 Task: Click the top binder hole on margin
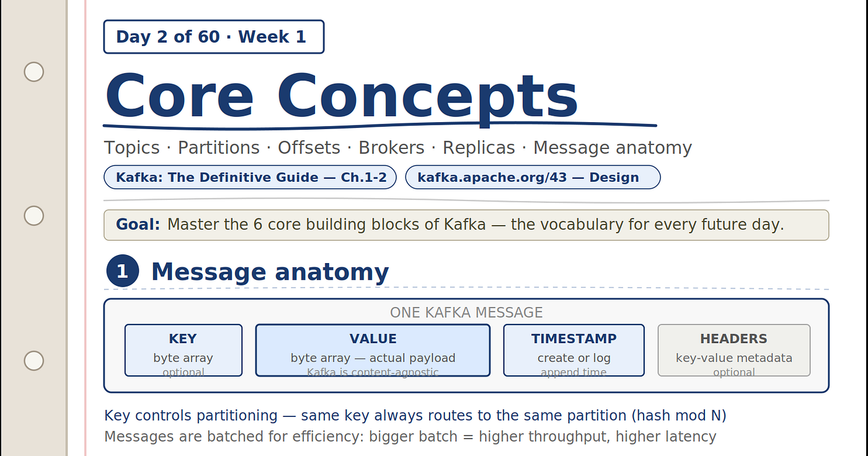[x=33, y=72]
